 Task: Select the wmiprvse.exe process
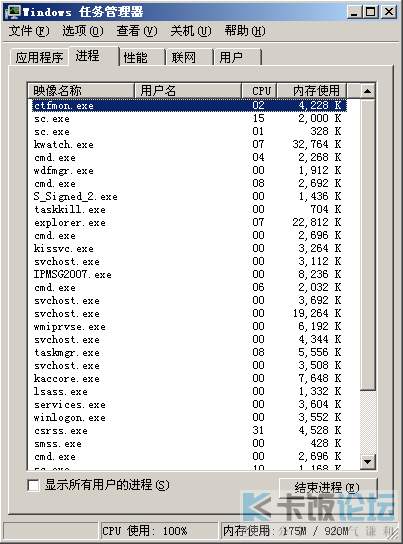click(189, 326)
